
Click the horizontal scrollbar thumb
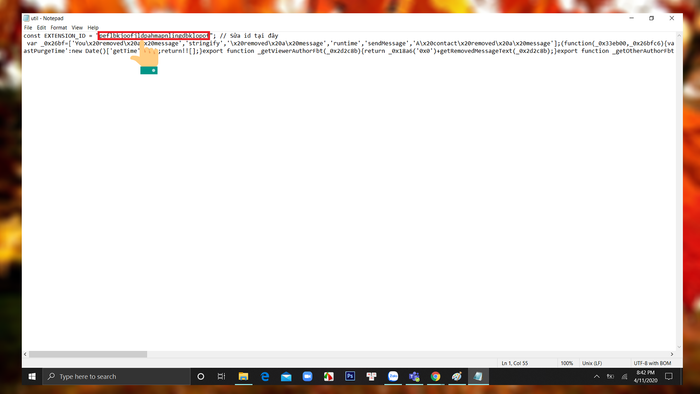(x=88, y=354)
